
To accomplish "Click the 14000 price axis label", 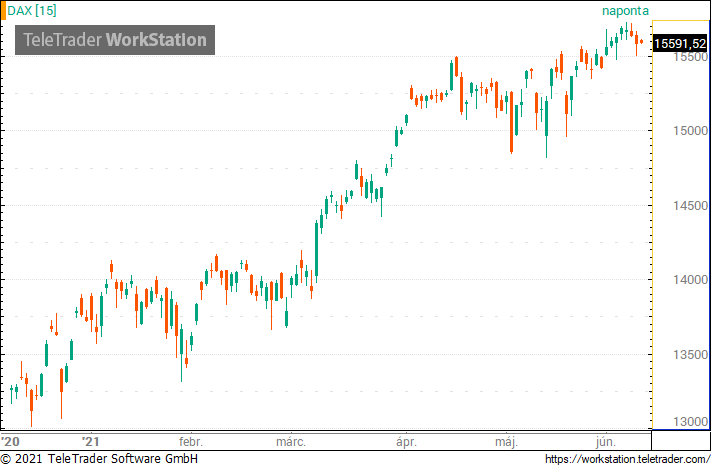I will [690, 280].
